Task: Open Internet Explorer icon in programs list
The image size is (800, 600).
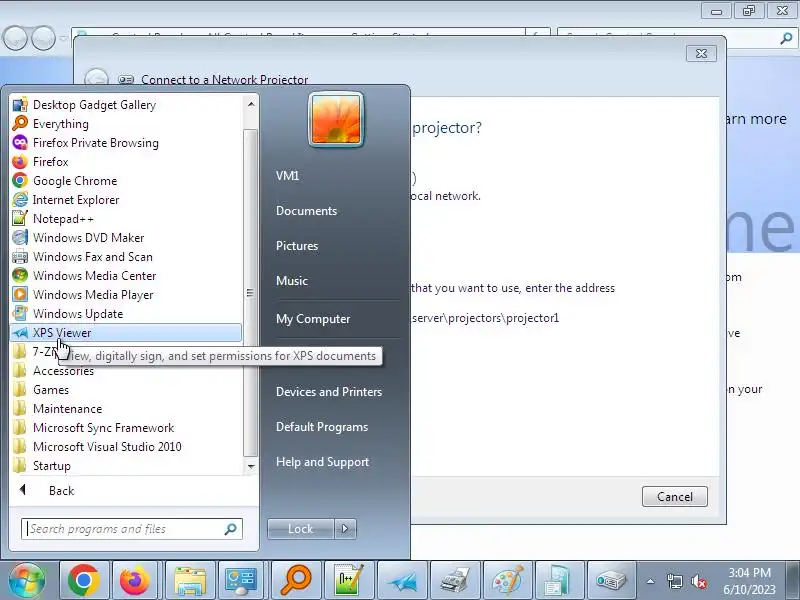Action: [20, 199]
